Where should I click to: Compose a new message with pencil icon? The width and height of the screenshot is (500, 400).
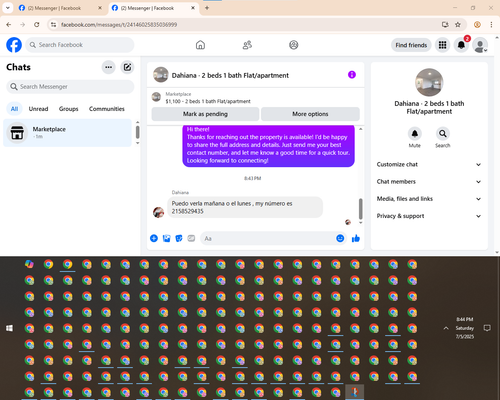click(127, 67)
